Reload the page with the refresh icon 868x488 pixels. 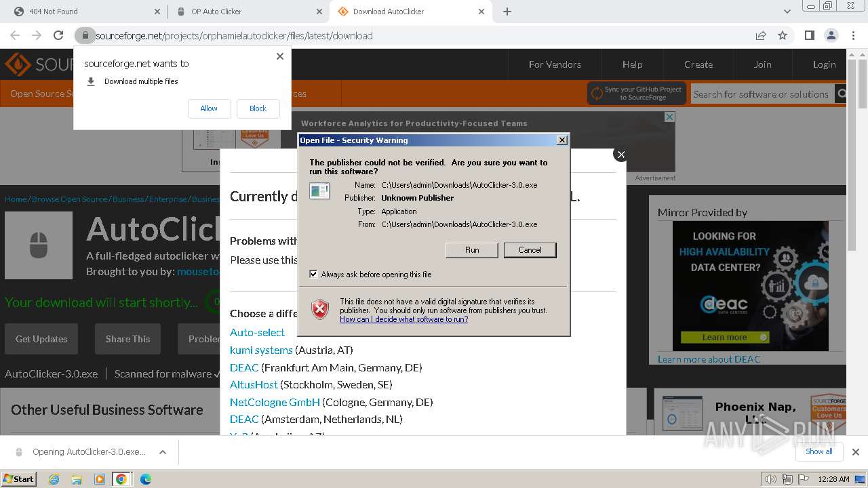(x=58, y=35)
